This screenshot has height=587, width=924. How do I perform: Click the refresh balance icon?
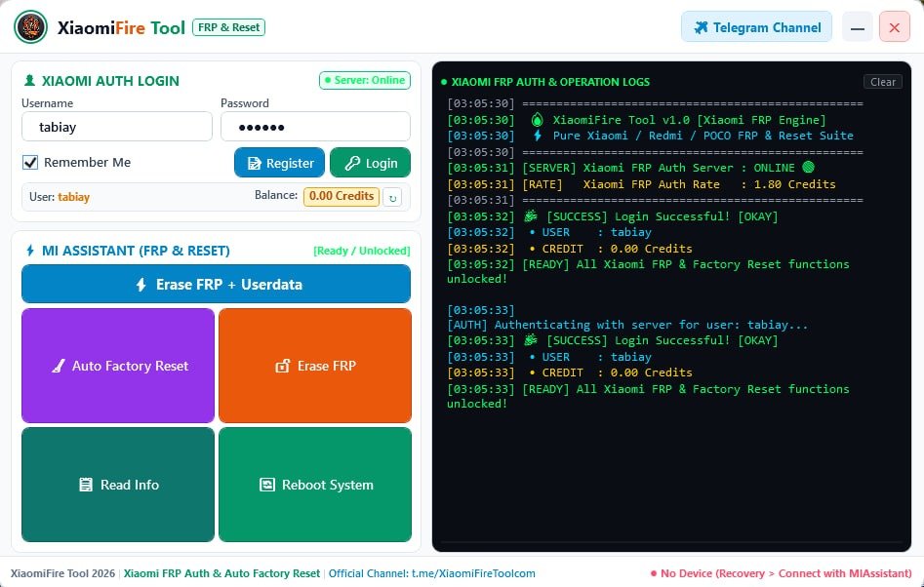point(392,197)
